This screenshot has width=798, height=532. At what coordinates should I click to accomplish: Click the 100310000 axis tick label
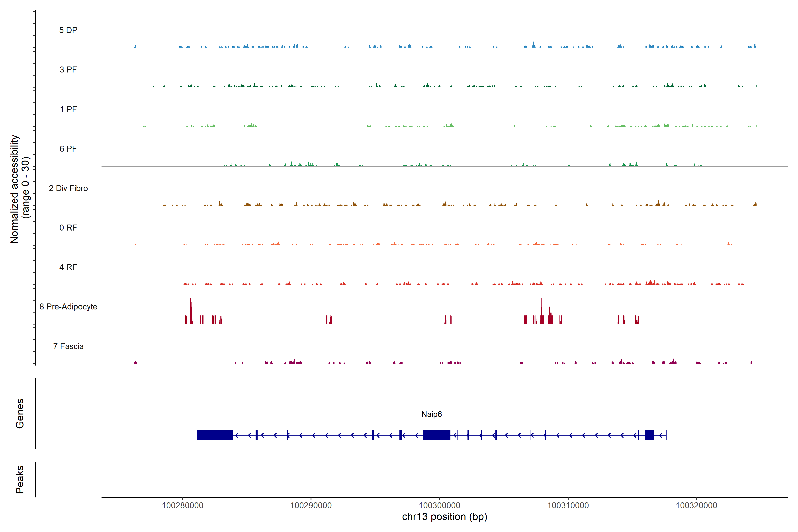pyautogui.click(x=568, y=505)
